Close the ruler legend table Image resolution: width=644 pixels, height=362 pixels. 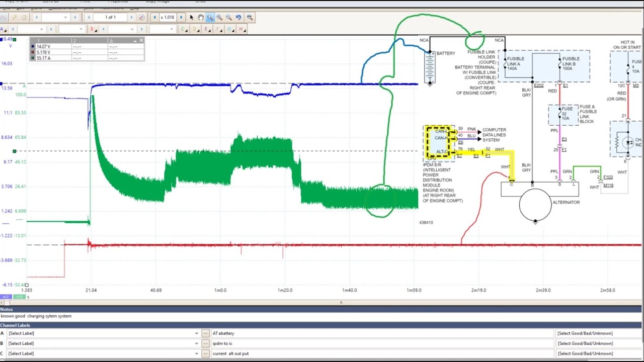point(141,40)
